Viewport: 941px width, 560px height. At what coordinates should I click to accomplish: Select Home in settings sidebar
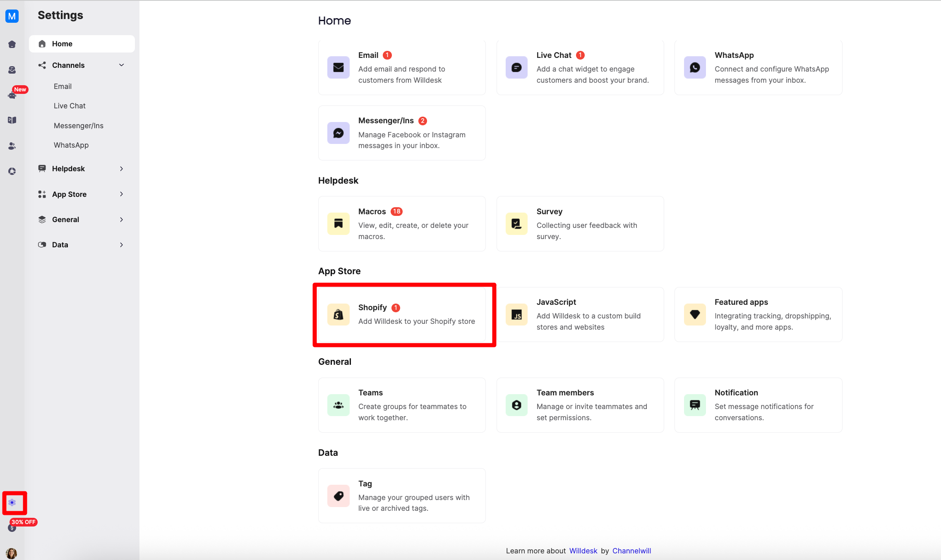coord(82,44)
